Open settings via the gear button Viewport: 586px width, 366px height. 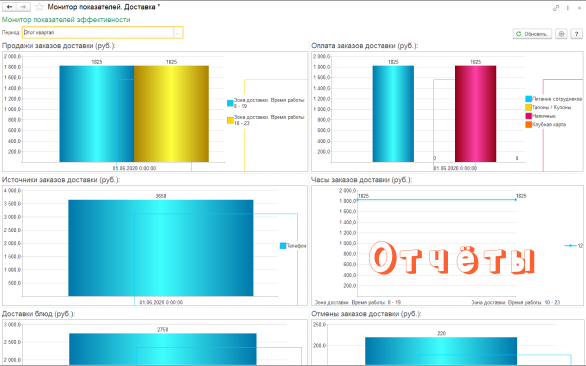point(561,34)
